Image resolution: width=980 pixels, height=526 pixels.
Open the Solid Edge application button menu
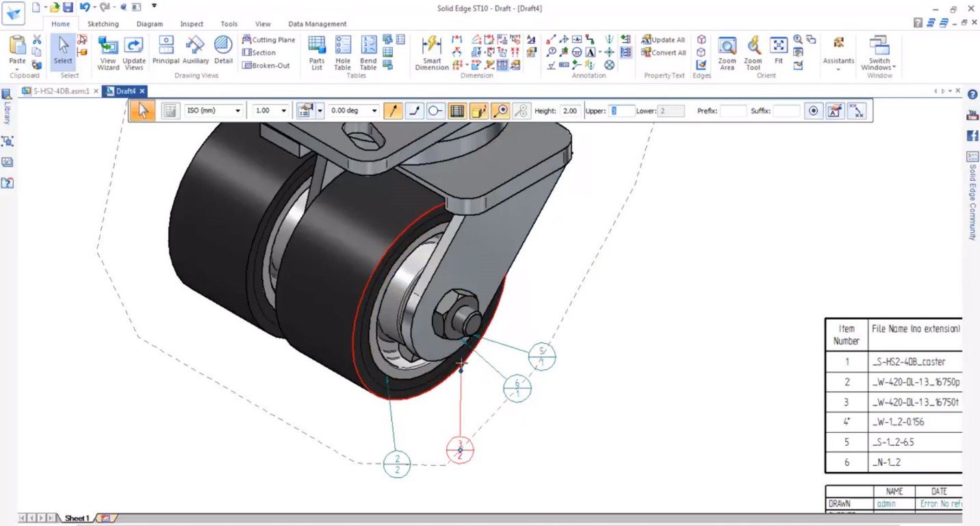[x=13, y=14]
